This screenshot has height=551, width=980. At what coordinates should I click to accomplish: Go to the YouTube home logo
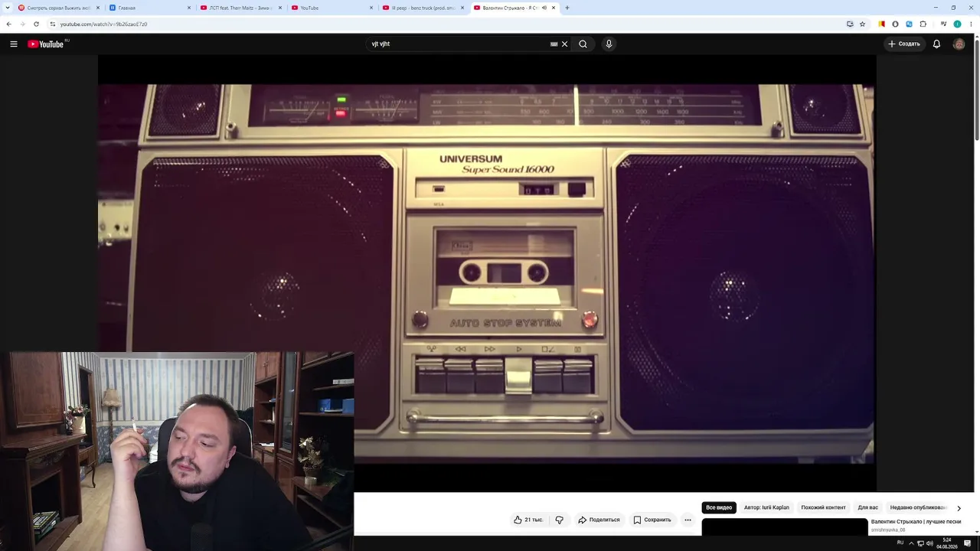click(x=47, y=44)
